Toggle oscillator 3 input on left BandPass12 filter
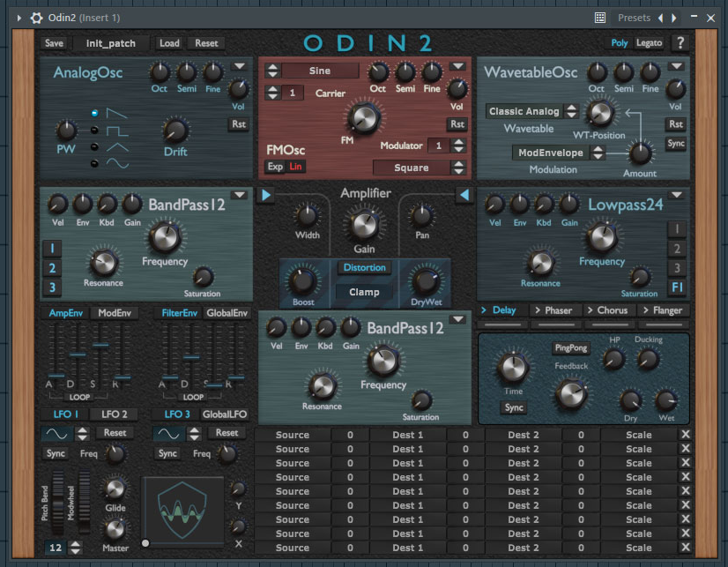Viewport: 728px width, 567px height. pyautogui.click(x=52, y=287)
